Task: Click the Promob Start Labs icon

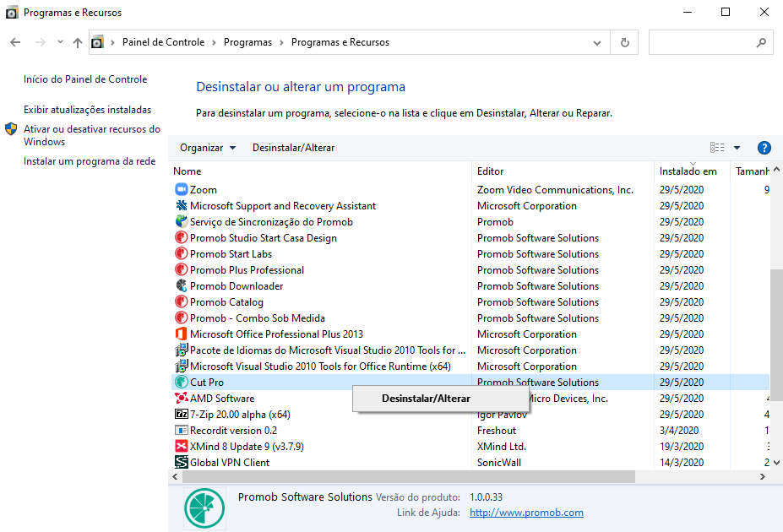Action: pos(182,253)
